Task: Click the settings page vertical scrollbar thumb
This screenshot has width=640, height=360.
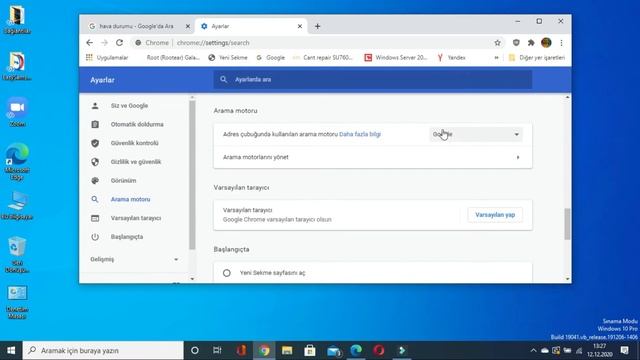Action: pyautogui.click(x=567, y=224)
